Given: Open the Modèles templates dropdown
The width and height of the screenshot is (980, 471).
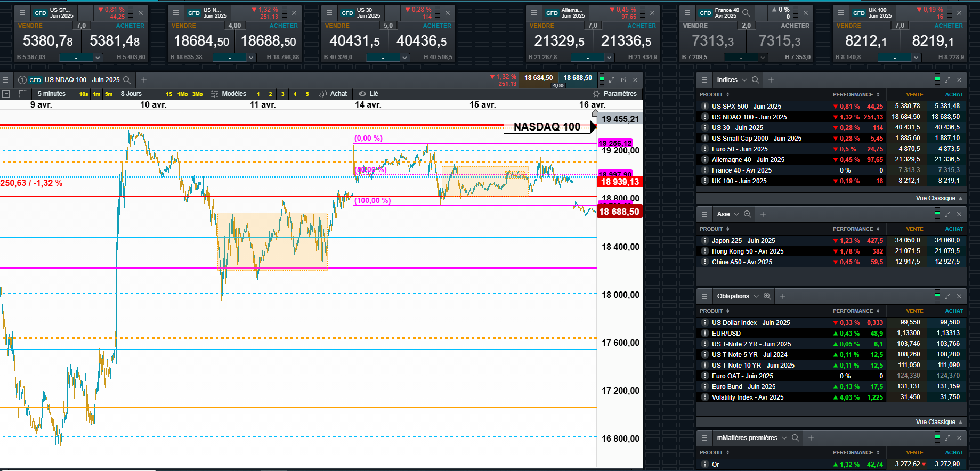Looking at the screenshot, I should 229,94.
